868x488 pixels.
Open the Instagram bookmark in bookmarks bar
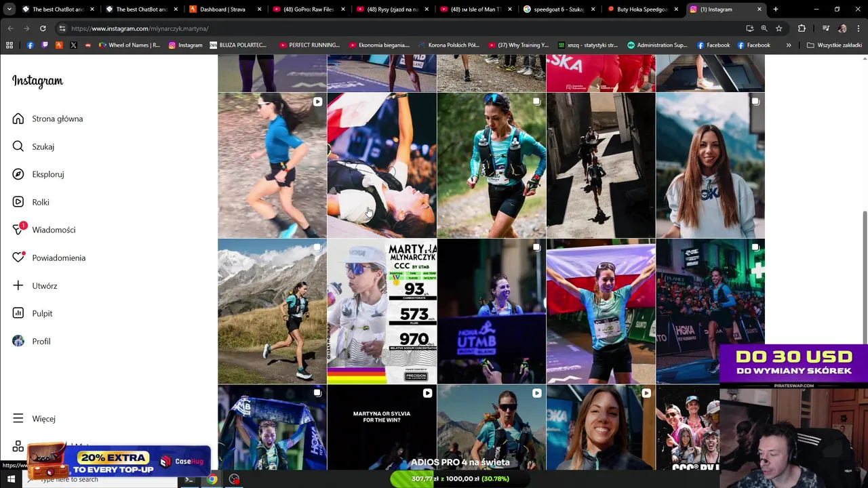pyautogui.click(x=185, y=45)
